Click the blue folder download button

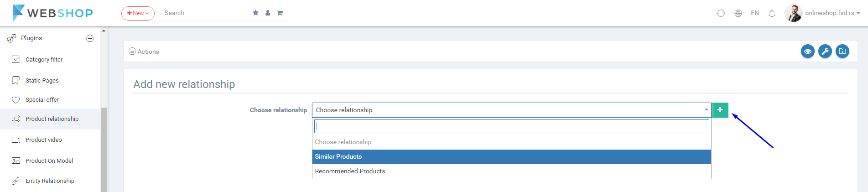[x=842, y=52]
